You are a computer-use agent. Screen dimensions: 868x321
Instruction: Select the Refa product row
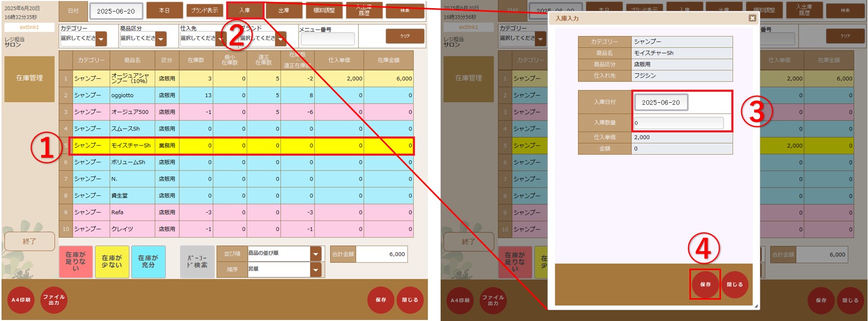pyautogui.click(x=236, y=212)
